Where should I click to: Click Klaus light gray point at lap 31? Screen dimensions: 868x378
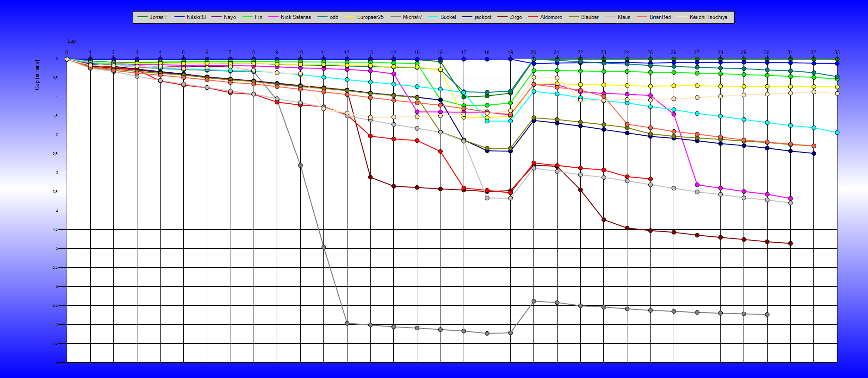[790, 203]
